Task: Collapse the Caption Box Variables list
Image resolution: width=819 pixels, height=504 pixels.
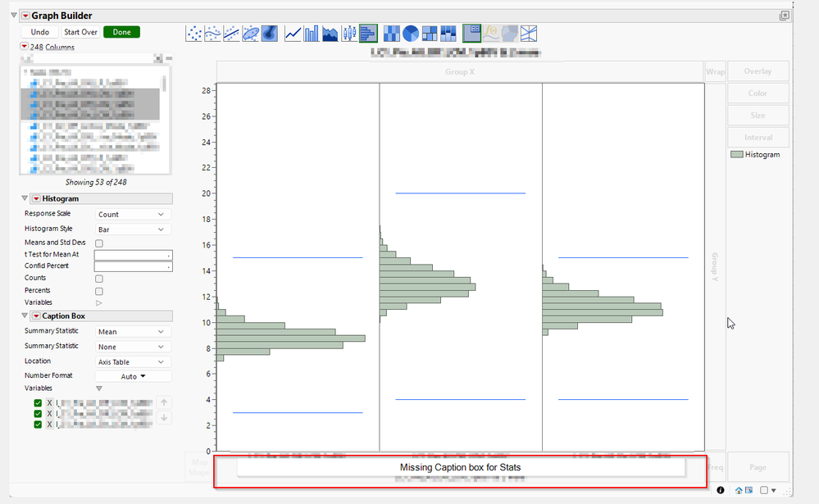Action: coord(98,388)
